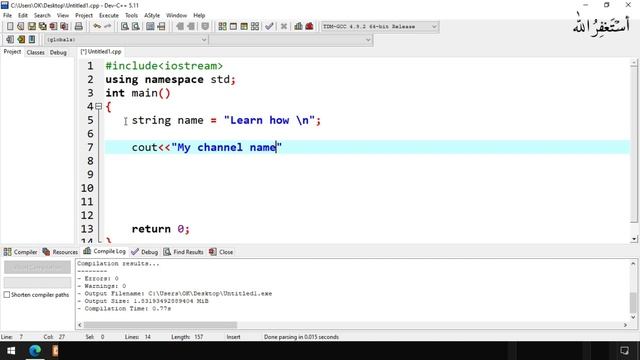Click the Save toolbar icon
Image resolution: width=640 pixels, height=360 pixels.
[31, 27]
